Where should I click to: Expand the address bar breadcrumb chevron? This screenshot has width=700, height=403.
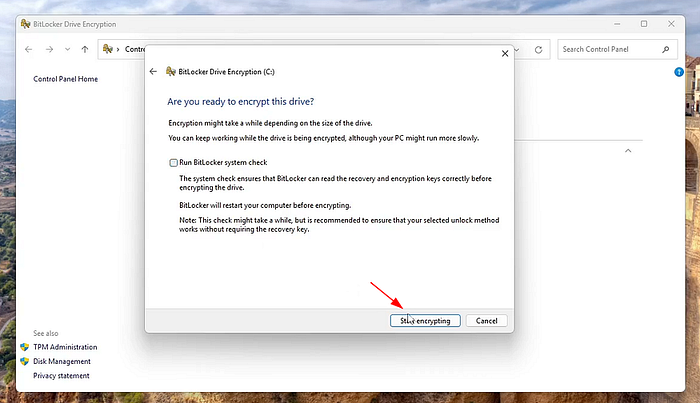click(x=118, y=49)
